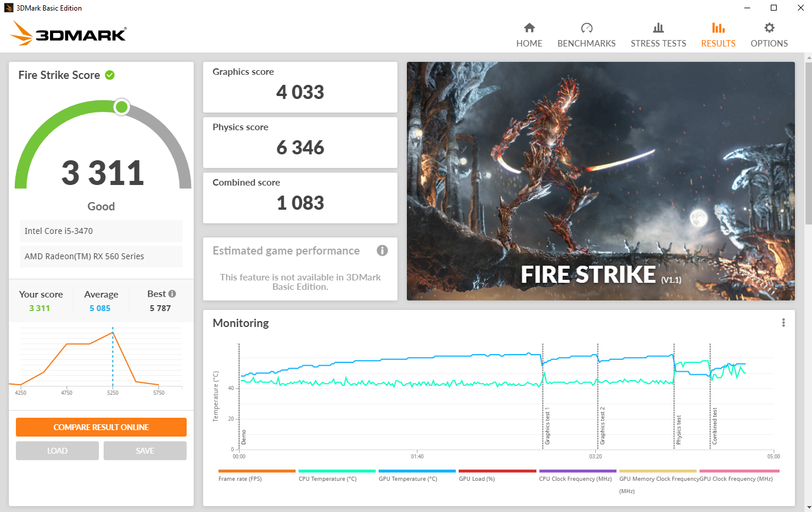
Task: Switch to the STRESS TESTS tab
Action: pyautogui.click(x=658, y=44)
